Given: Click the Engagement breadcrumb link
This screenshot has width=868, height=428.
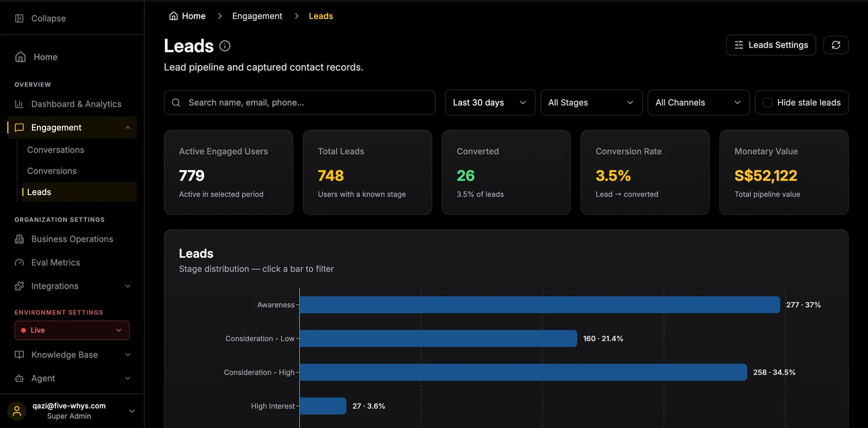Looking at the screenshot, I should pos(257,16).
